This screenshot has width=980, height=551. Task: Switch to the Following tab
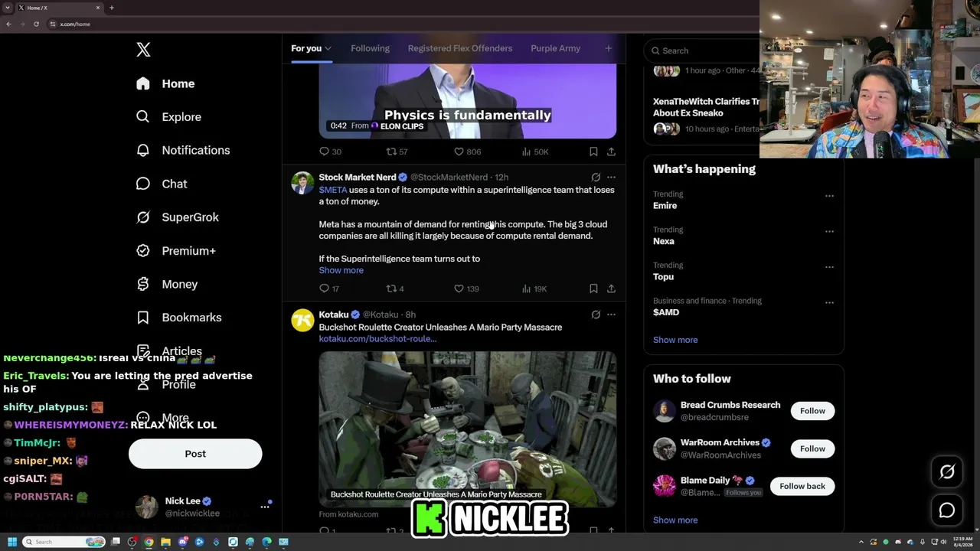pos(370,48)
